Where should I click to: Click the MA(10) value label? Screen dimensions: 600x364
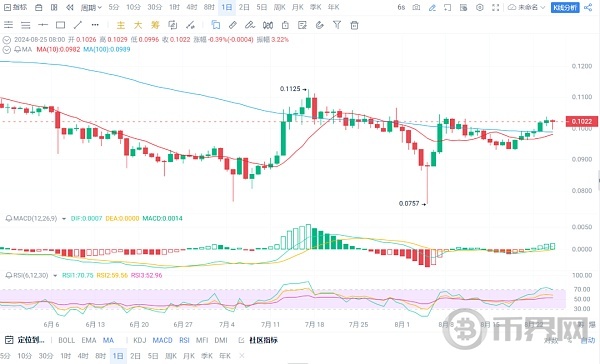[58, 49]
